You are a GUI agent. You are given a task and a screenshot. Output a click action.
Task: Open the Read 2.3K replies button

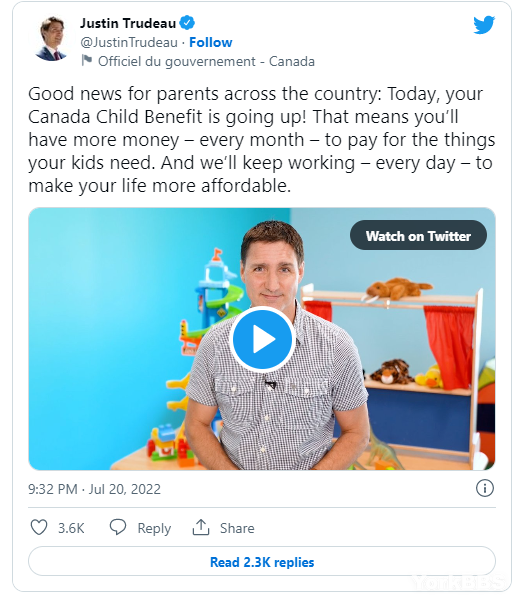262,562
